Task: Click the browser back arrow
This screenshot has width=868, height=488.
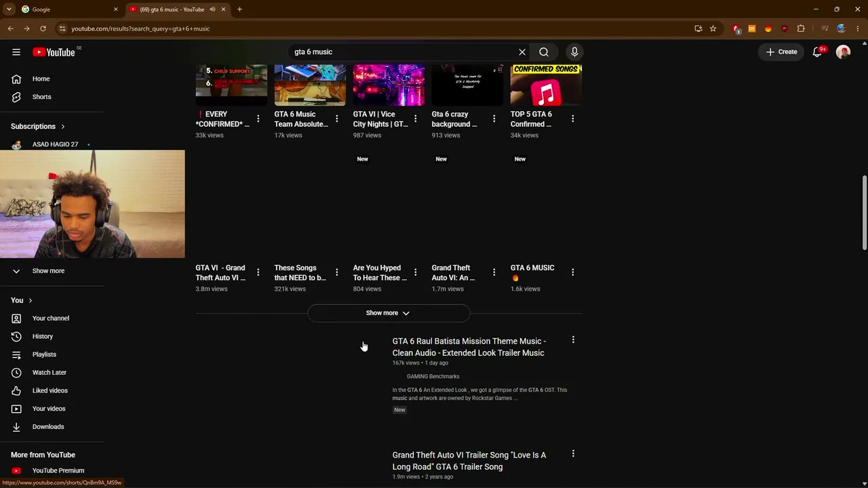Action: 10,28
